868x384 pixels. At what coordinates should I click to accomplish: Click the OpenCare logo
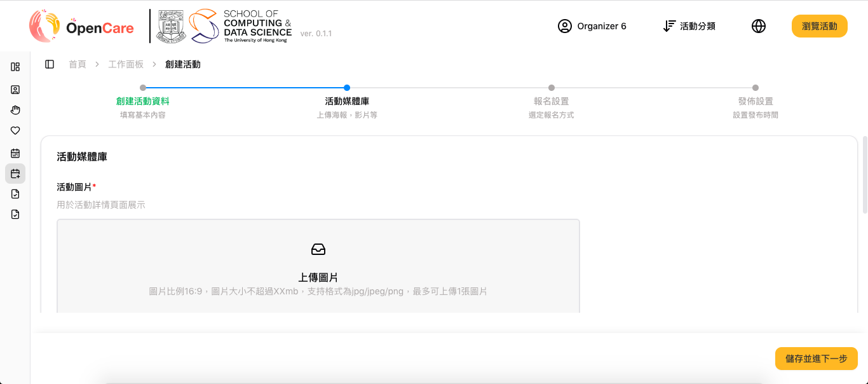(82, 27)
